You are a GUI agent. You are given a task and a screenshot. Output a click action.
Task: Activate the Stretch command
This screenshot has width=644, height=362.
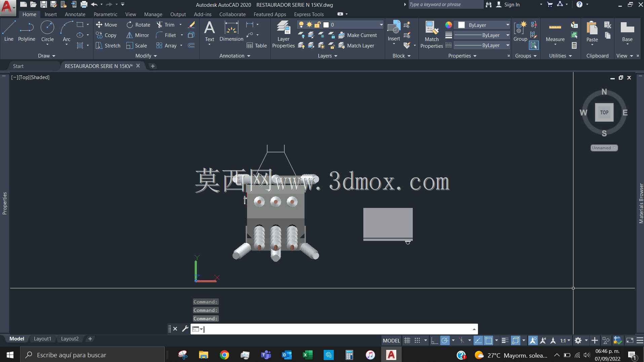click(108, 45)
